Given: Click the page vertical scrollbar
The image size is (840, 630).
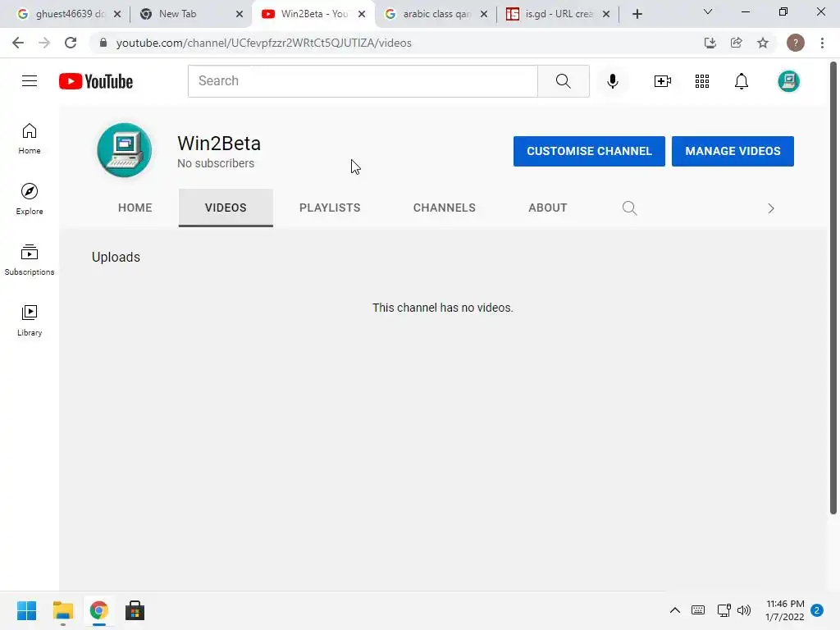Looking at the screenshot, I should pos(833,288).
